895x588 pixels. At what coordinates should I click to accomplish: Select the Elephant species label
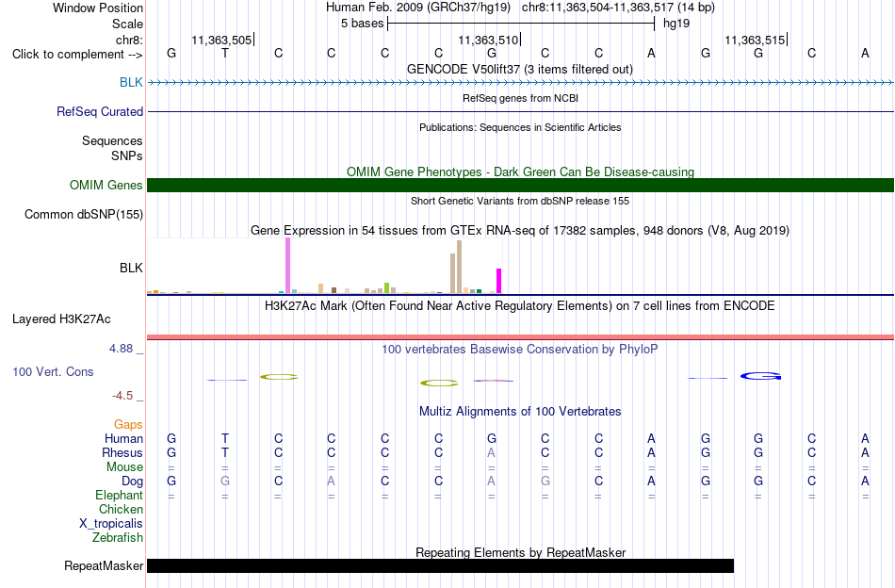tap(119, 495)
